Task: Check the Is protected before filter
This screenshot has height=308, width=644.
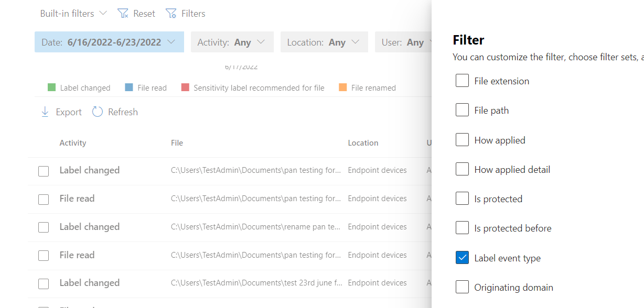Action: click(x=462, y=227)
